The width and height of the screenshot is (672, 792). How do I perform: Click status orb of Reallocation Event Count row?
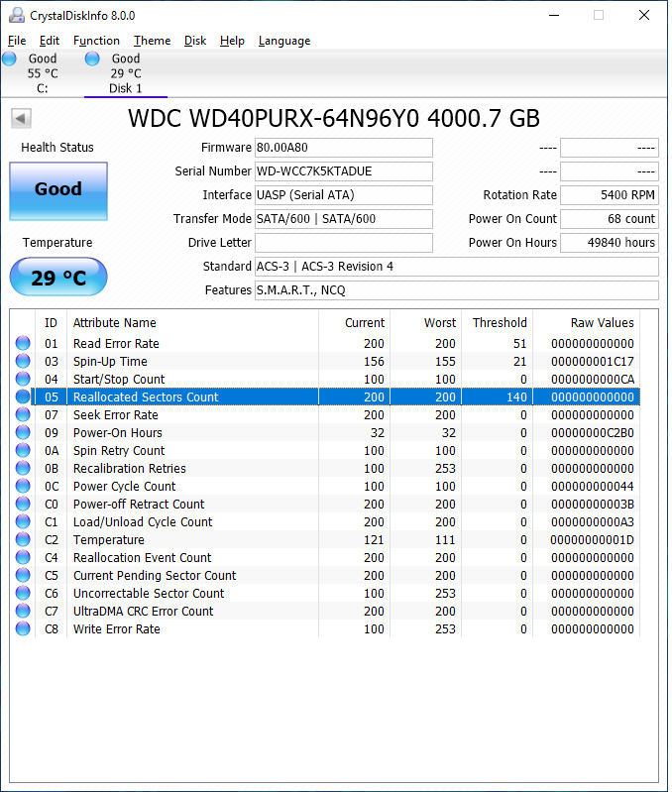23,557
